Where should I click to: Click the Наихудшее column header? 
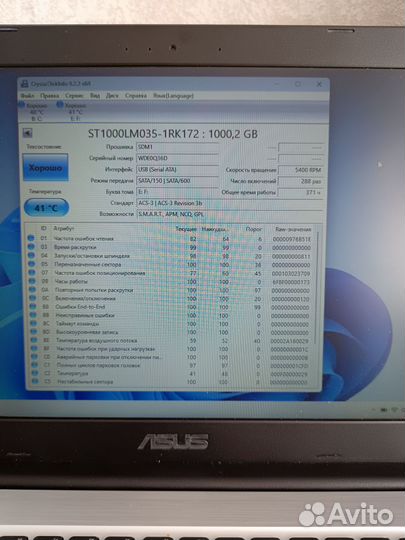tap(215, 229)
